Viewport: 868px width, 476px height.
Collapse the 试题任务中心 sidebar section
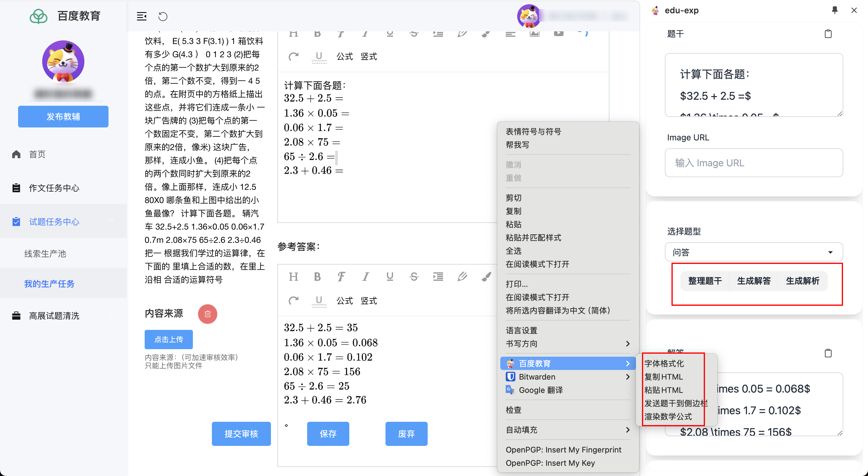111,221
